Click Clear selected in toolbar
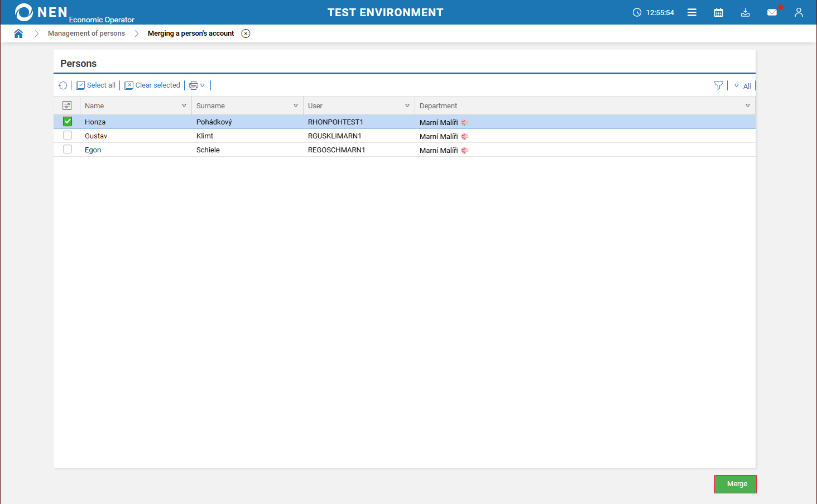 coord(152,85)
